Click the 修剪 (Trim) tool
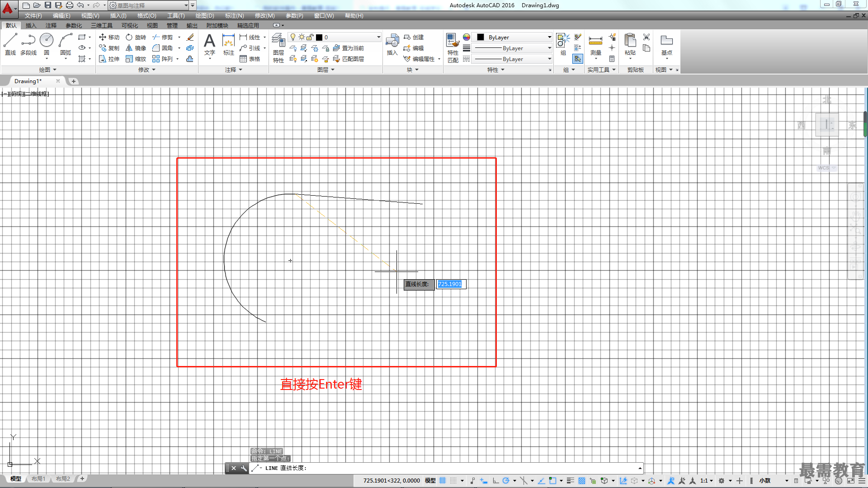 click(163, 37)
